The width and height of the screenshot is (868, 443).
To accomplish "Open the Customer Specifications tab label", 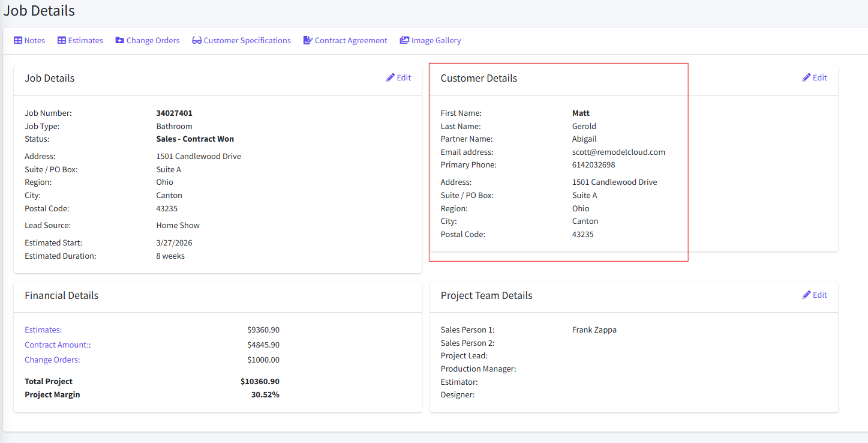I will 247,41.
